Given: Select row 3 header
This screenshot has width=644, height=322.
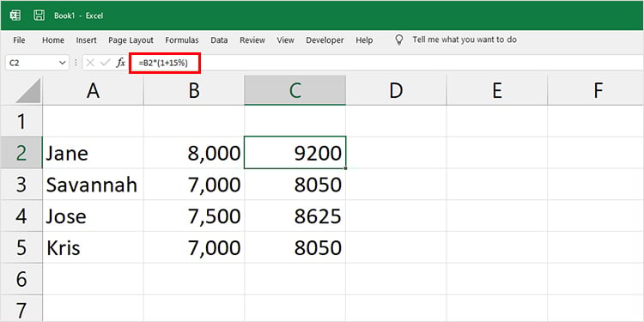Looking at the screenshot, I should point(21,185).
